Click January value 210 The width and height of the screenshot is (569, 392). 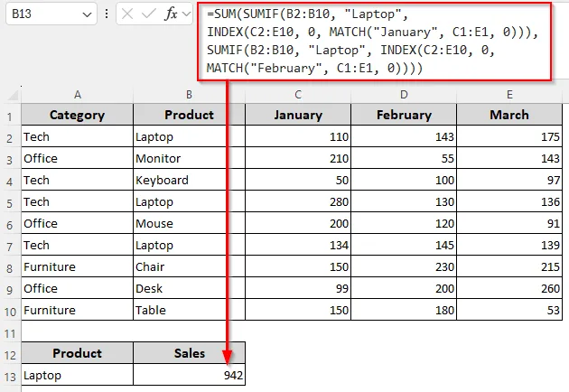(x=298, y=158)
